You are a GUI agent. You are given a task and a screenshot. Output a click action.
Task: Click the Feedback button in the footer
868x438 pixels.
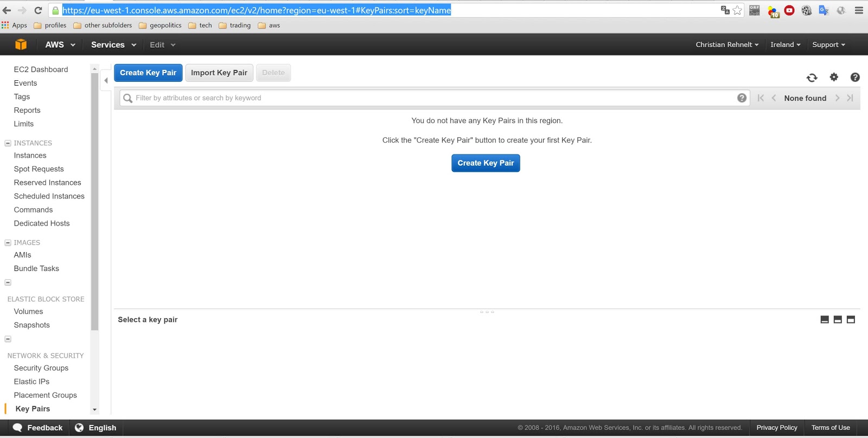click(x=38, y=428)
